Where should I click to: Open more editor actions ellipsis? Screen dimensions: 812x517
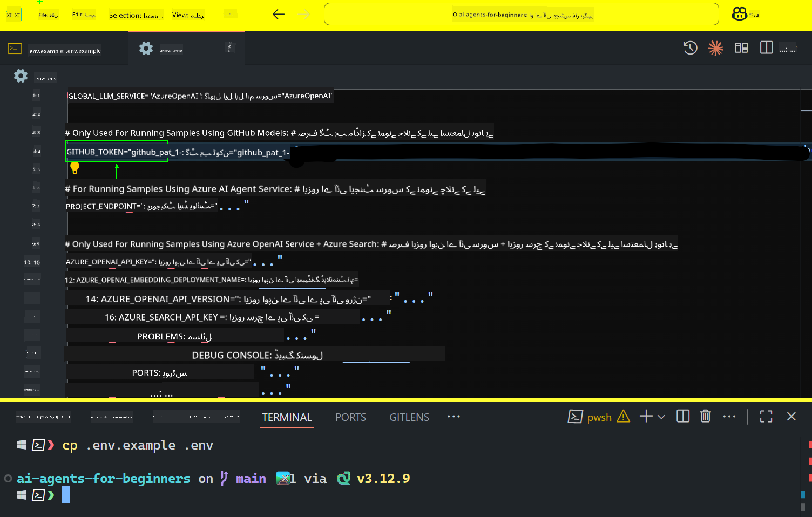click(788, 49)
